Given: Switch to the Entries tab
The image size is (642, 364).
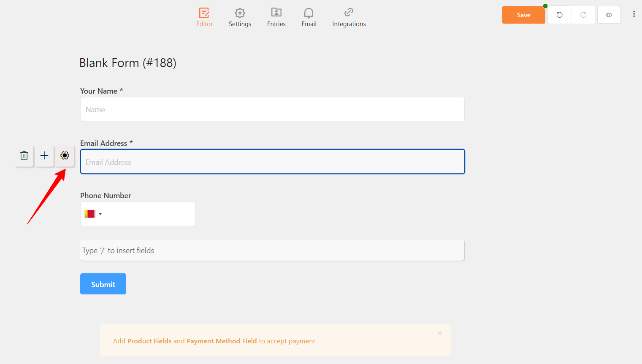Looking at the screenshot, I should click(276, 17).
